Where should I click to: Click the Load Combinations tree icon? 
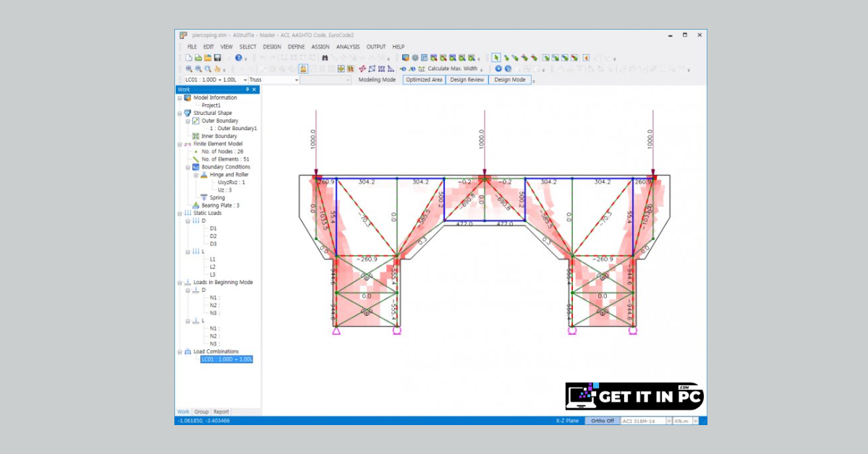click(187, 351)
